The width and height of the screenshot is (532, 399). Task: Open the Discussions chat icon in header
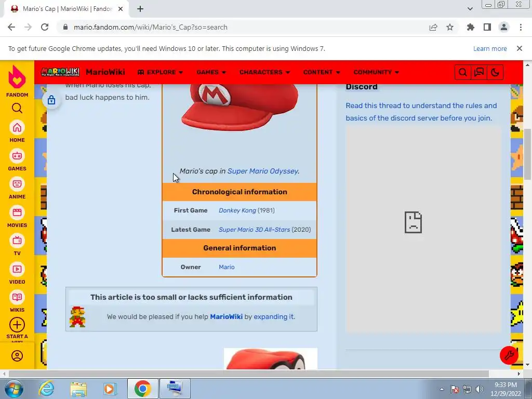(478, 72)
